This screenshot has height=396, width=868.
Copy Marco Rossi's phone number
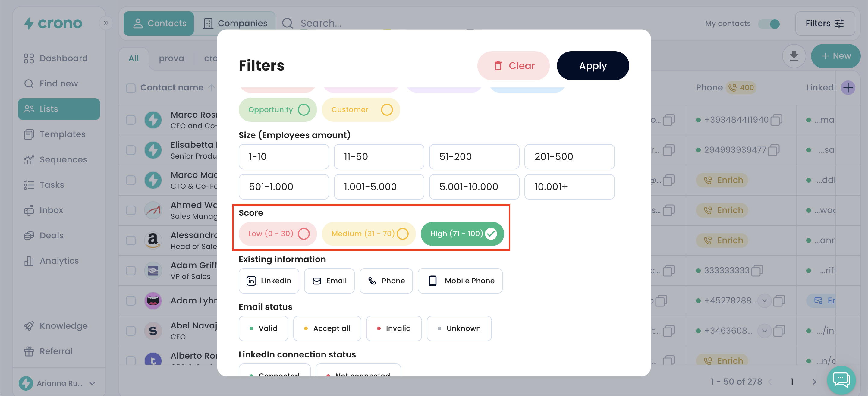[x=776, y=120]
